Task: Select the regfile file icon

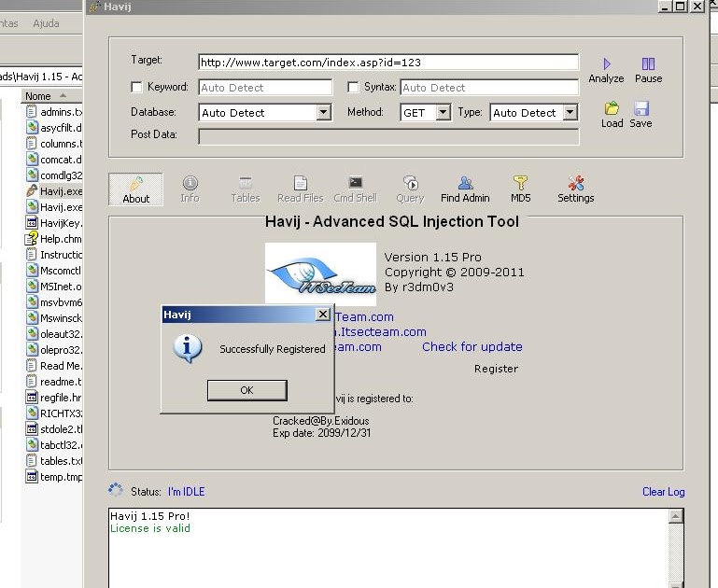Action: 31,398
